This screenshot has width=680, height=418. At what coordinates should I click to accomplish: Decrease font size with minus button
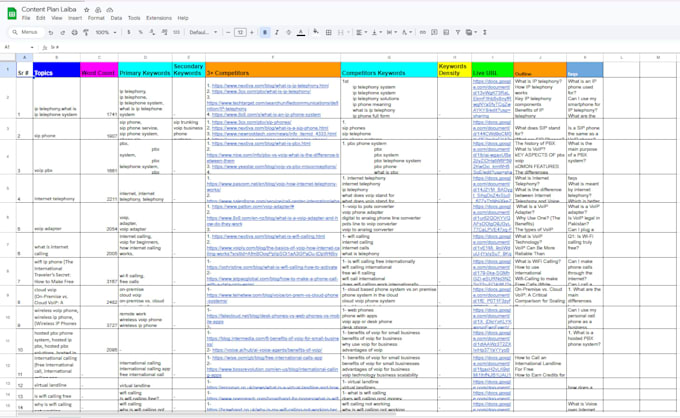tap(229, 33)
